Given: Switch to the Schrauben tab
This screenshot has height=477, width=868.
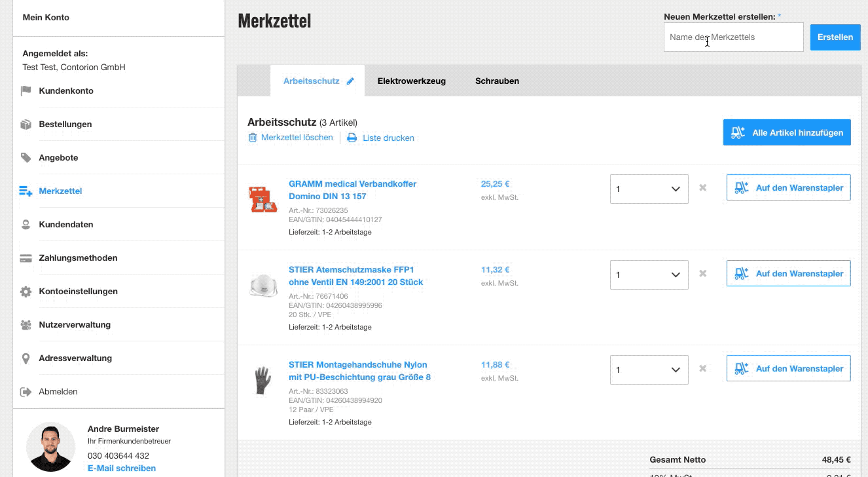Looking at the screenshot, I should click(497, 81).
